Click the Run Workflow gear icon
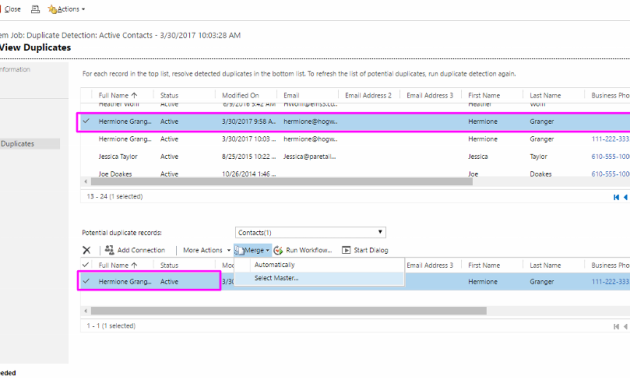 [x=278, y=250]
